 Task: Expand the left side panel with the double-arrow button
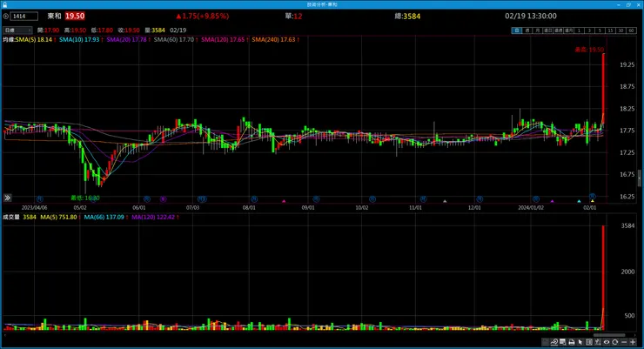7,198
